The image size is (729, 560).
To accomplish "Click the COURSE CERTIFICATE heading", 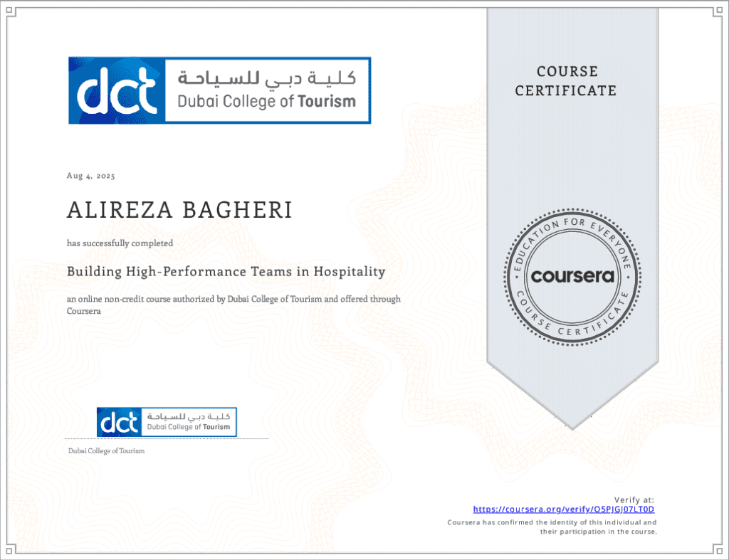I will coord(566,81).
